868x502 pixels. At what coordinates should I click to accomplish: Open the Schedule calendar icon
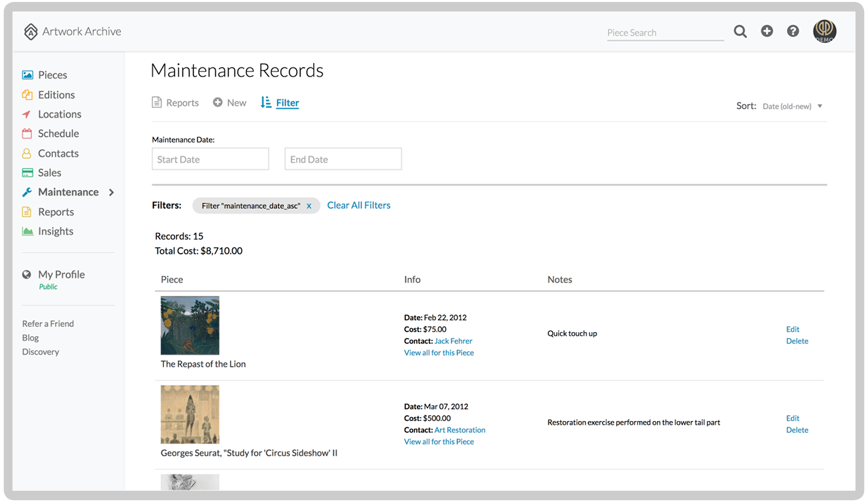tap(27, 133)
